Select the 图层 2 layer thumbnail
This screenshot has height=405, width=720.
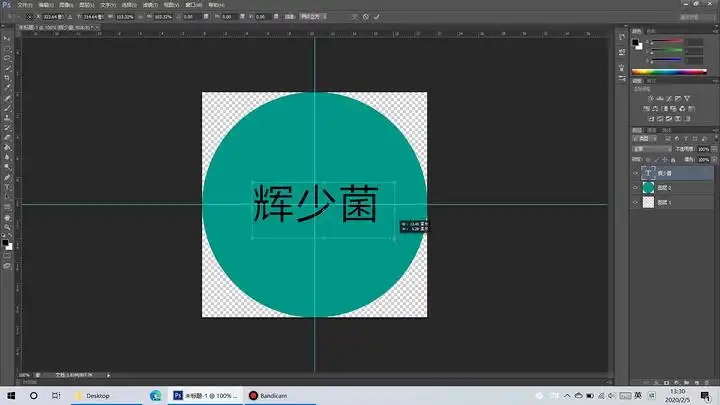(x=649, y=187)
